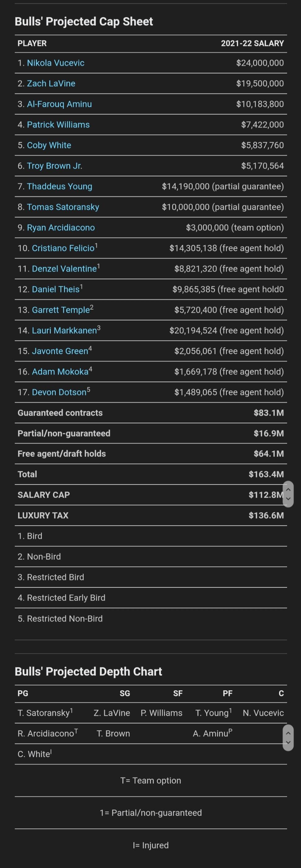Click Thaddeus Young player link
The image size is (301, 868).
pos(59,186)
